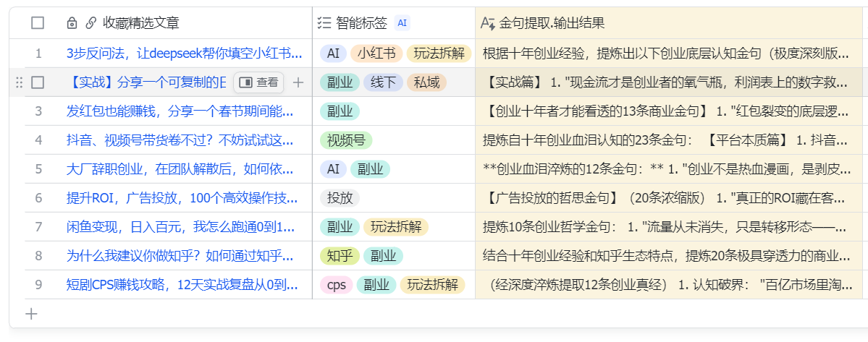Open the 金句提取.输出结果 column header menu
This screenshot has height=342, width=868.
[x=552, y=23]
